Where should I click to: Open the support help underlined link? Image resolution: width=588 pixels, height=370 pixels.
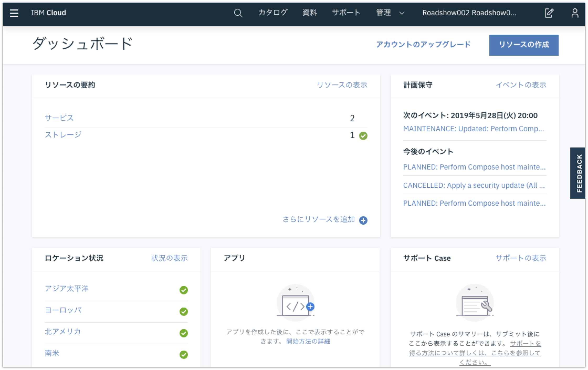coord(475,353)
